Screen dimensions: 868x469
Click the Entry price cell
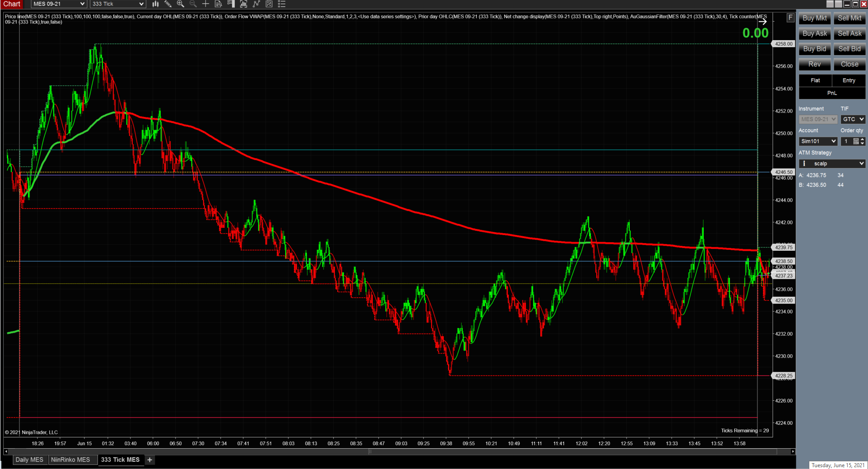[849, 80]
